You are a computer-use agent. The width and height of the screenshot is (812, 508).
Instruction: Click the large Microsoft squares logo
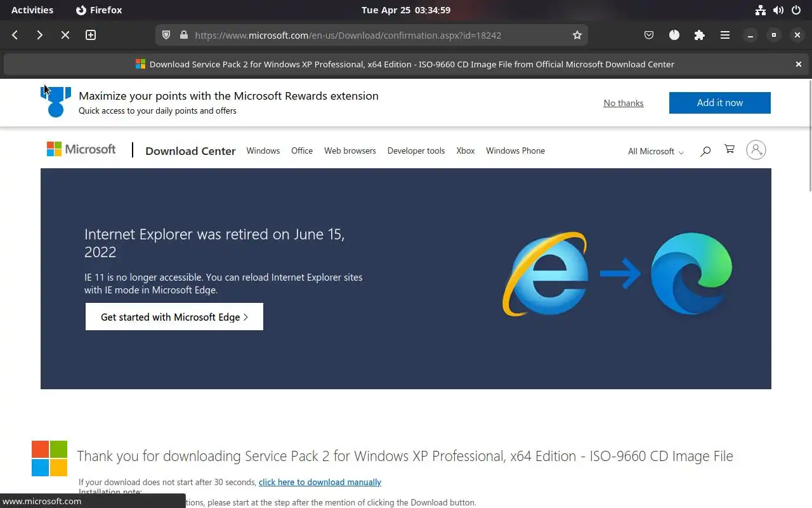click(x=49, y=458)
